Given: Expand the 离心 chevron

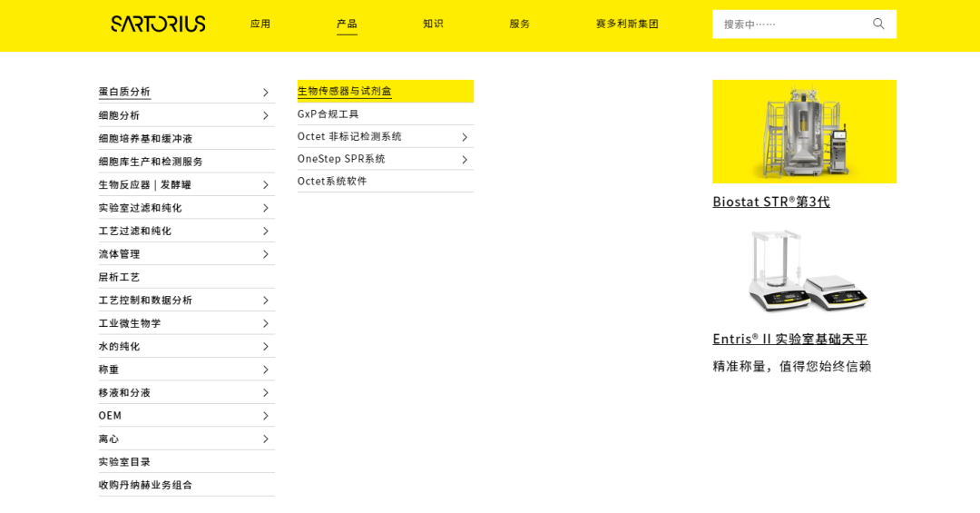Looking at the screenshot, I should (266, 439).
